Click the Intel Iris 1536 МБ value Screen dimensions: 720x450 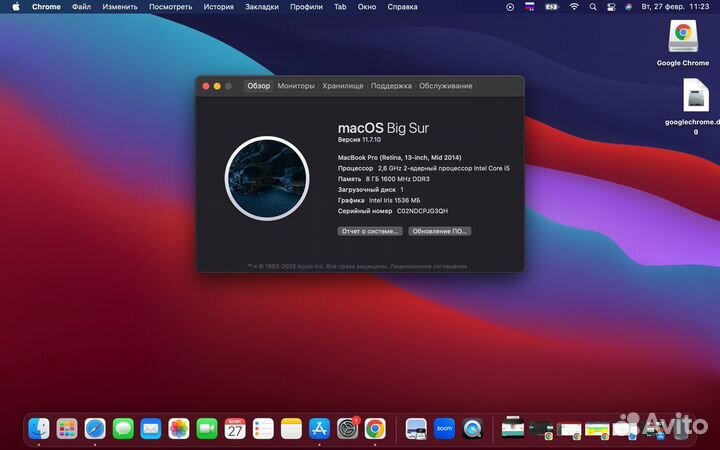click(x=394, y=200)
